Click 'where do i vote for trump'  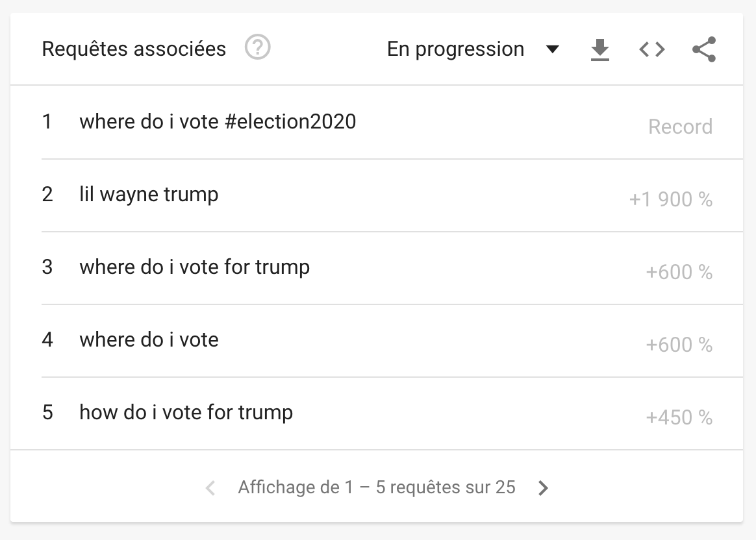pyautogui.click(x=194, y=267)
